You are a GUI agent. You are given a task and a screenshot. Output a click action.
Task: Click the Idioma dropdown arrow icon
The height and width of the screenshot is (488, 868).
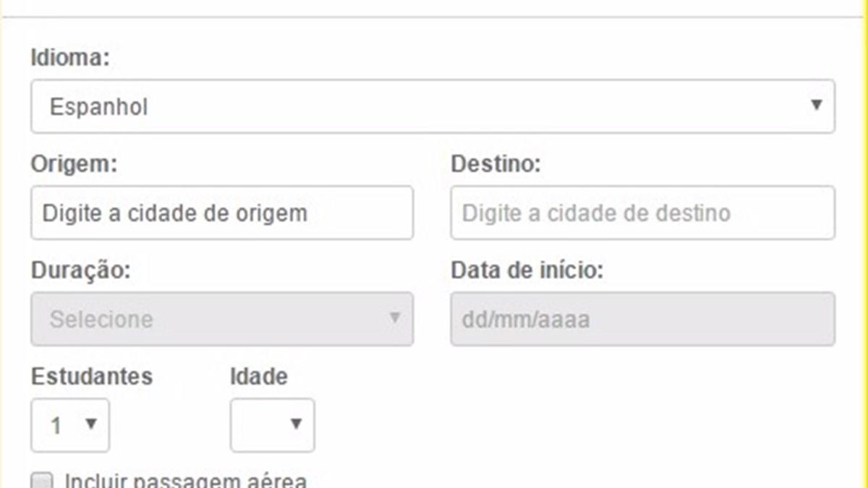[x=816, y=106]
